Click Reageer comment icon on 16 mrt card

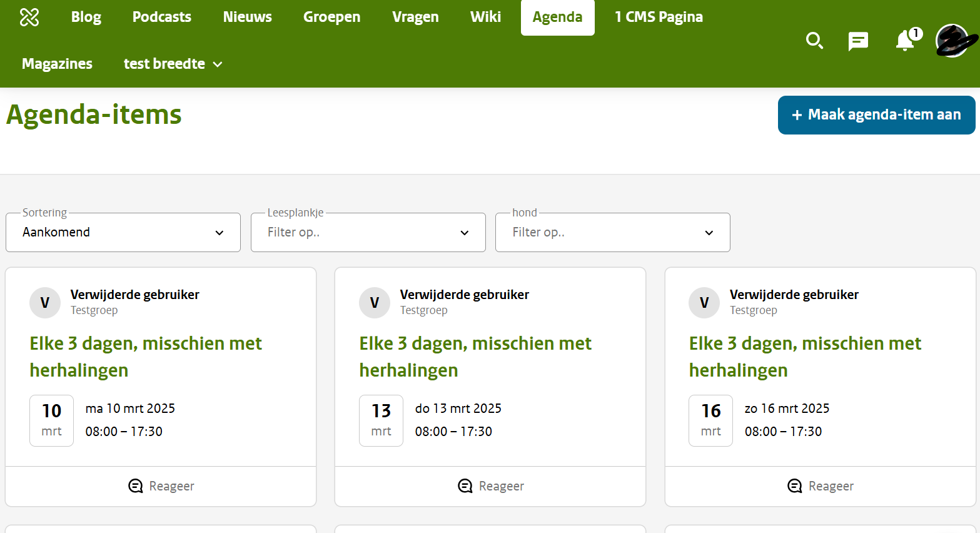pos(795,486)
